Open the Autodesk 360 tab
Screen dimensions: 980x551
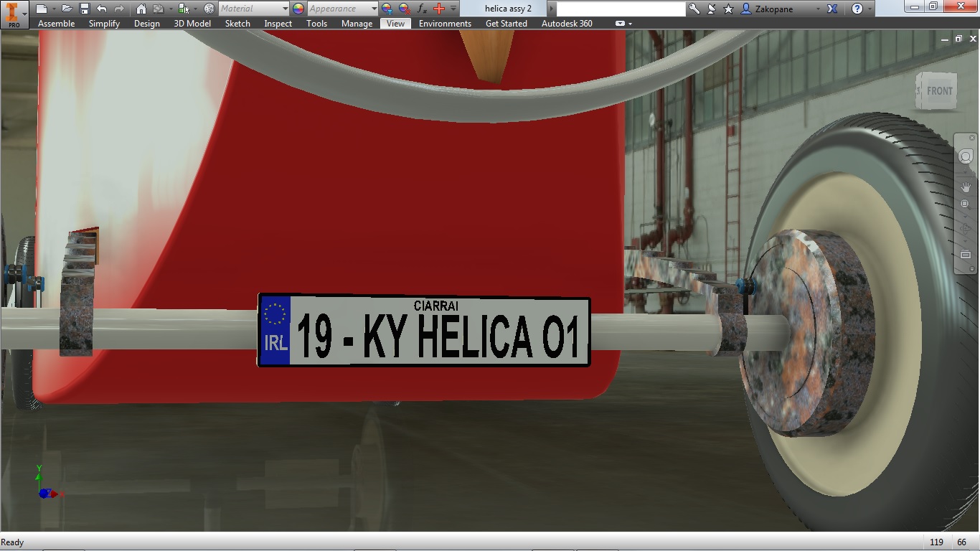[567, 24]
